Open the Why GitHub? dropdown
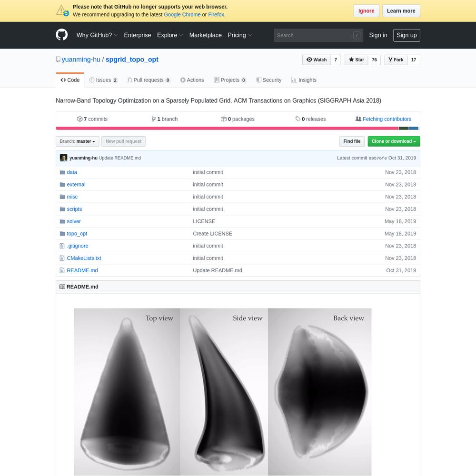 [x=97, y=35]
